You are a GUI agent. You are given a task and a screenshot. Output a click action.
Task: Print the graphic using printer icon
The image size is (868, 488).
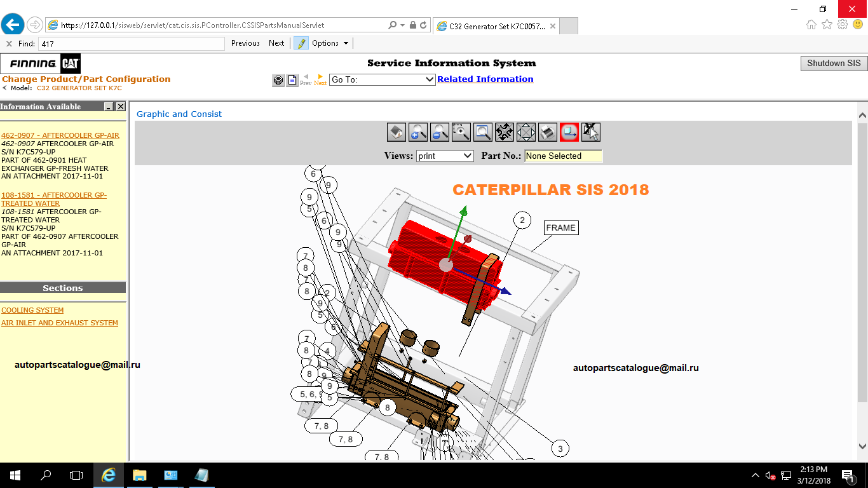tap(548, 132)
